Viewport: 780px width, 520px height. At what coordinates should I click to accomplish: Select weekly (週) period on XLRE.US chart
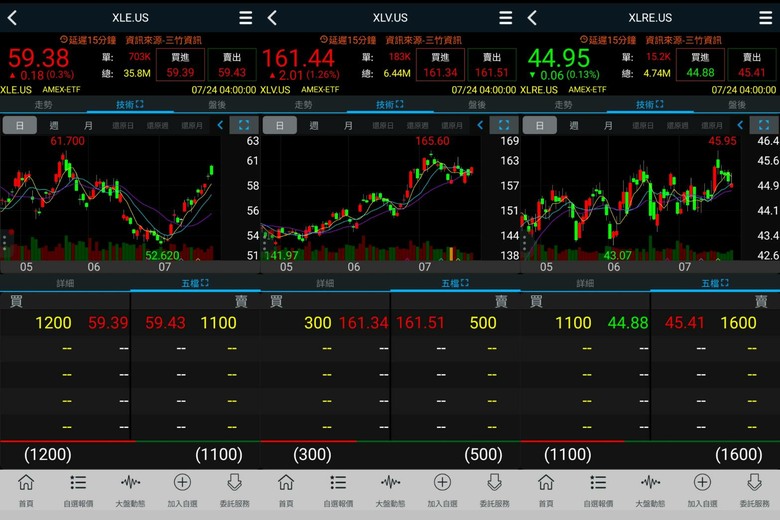(574, 125)
